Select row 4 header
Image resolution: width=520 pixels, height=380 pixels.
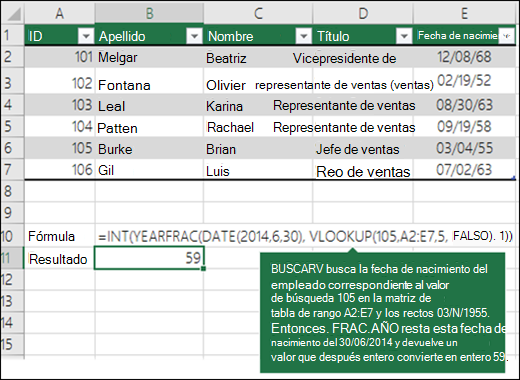pyautogui.click(x=12, y=105)
